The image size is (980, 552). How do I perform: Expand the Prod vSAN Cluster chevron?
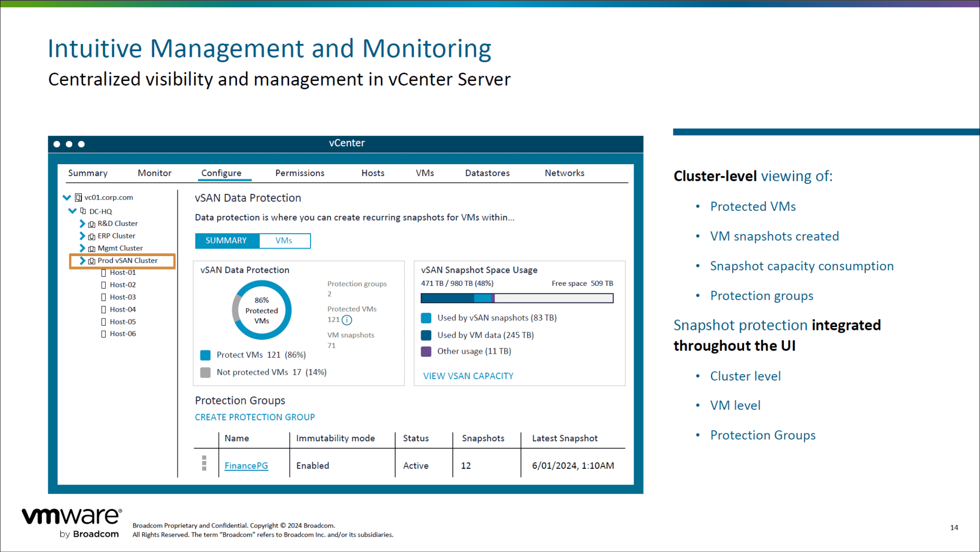click(82, 261)
